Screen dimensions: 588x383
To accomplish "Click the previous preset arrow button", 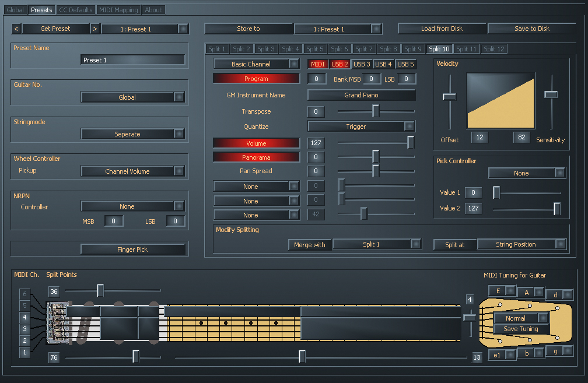I will (16, 29).
